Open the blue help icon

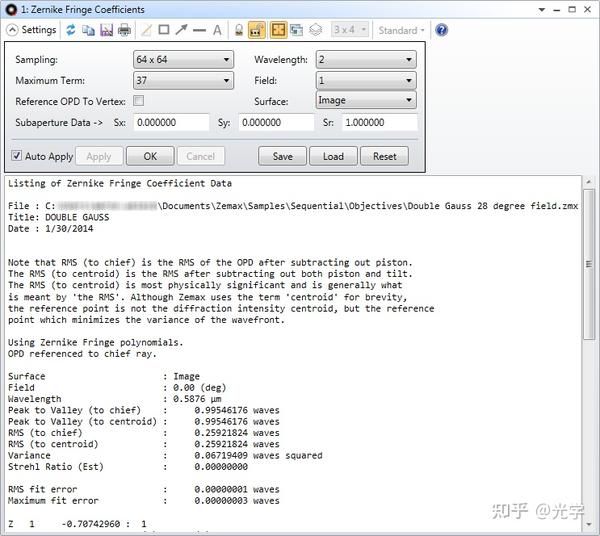441,30
